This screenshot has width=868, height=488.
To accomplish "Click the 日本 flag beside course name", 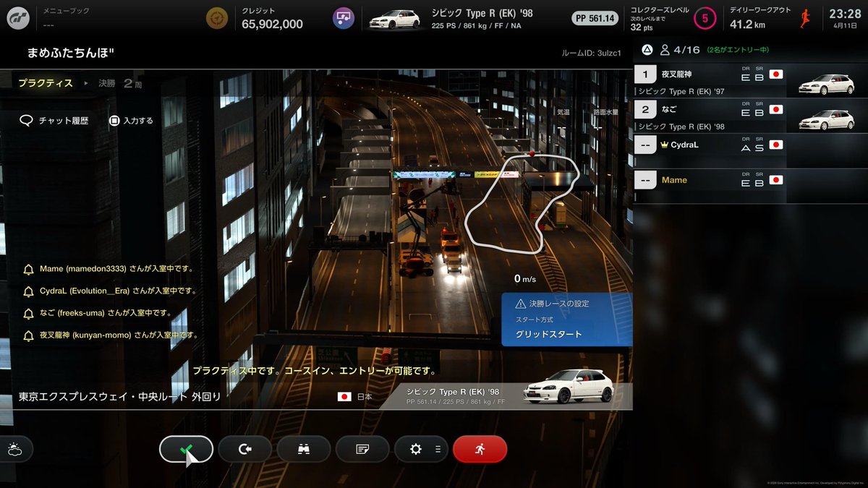I will (x=344, y=397).
